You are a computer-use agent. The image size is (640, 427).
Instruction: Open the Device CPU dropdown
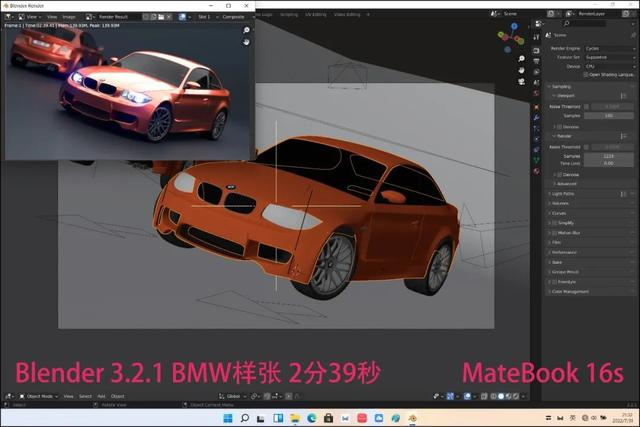click(610, 66)
